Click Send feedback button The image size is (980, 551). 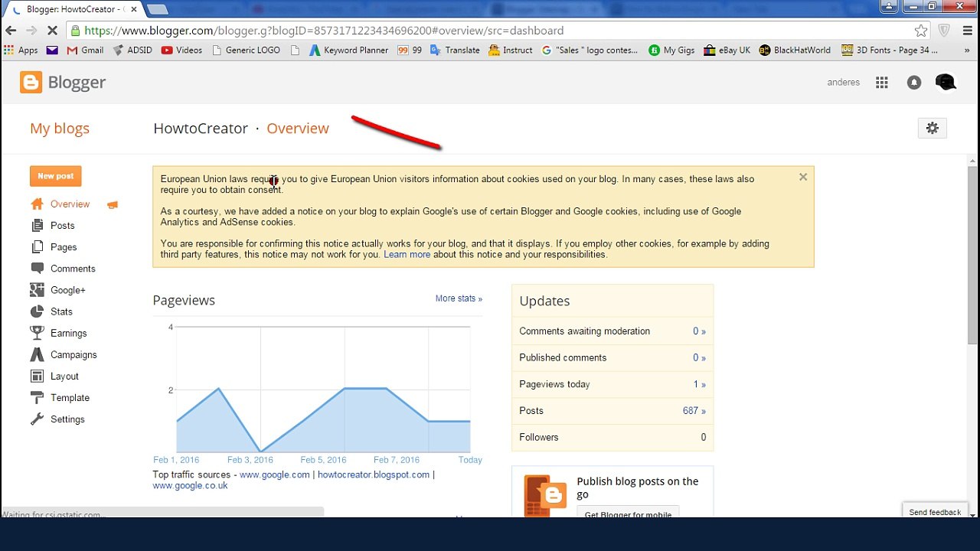pos(935,512)
